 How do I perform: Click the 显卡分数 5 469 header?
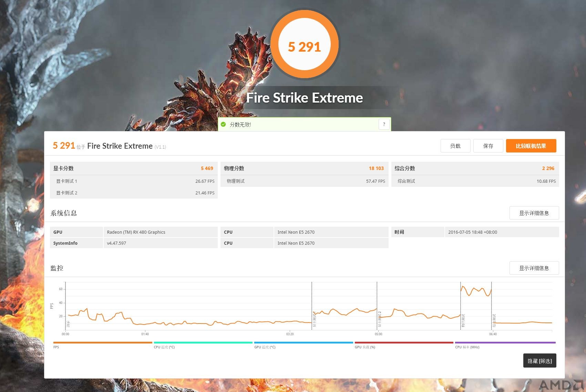tap(134, 168)
